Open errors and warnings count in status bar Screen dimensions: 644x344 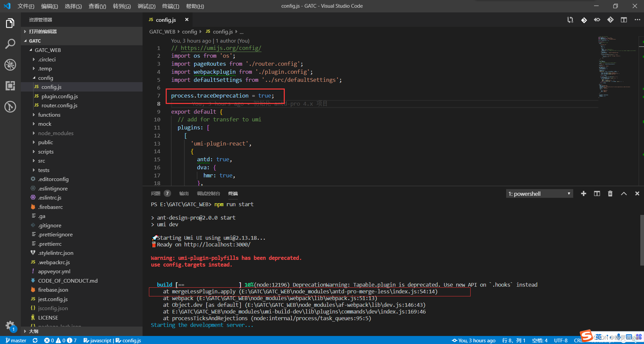pos(60,340)
